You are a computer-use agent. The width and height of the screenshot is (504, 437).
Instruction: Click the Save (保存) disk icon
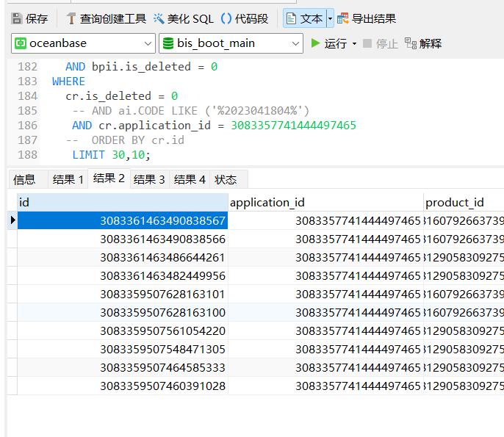click(x=16, y=18)
